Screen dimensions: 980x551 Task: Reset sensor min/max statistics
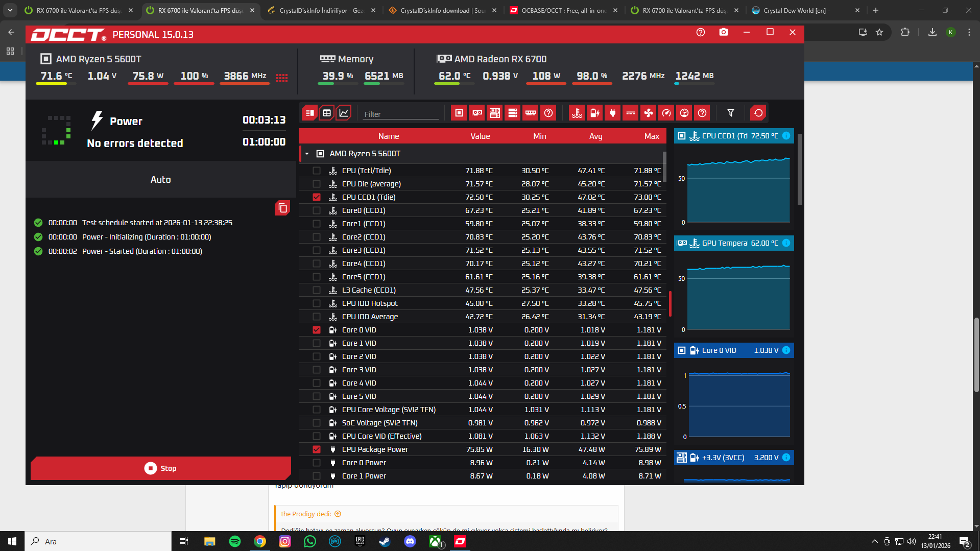(758, 113)
